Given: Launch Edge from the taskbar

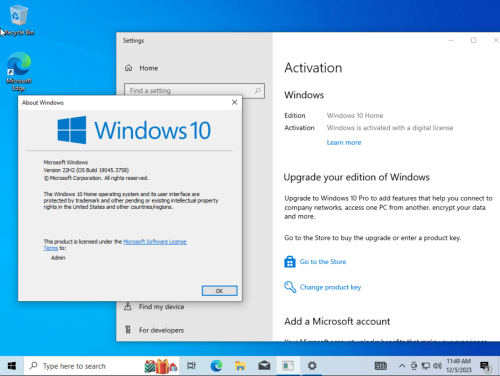Looking at the screenshot, I should click(x=216, y=366).
